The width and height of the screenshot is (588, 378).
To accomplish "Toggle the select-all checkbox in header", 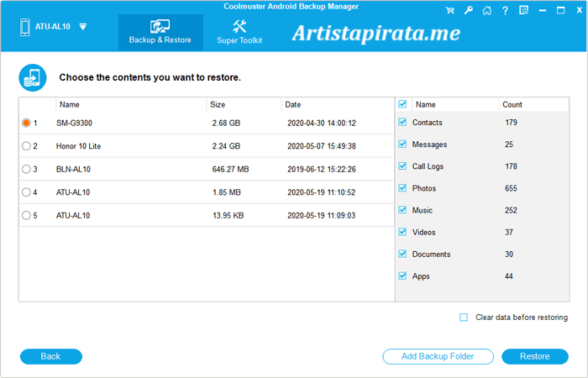I will 402,104.
